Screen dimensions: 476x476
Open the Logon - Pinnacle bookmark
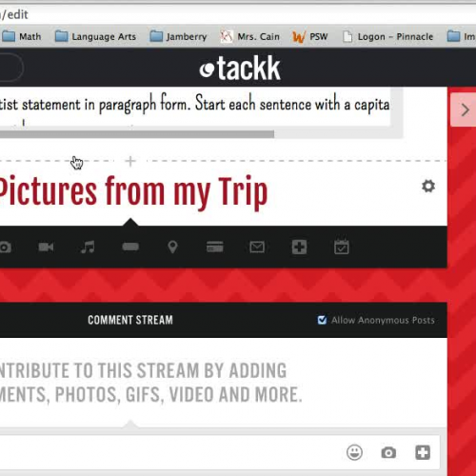387,36
